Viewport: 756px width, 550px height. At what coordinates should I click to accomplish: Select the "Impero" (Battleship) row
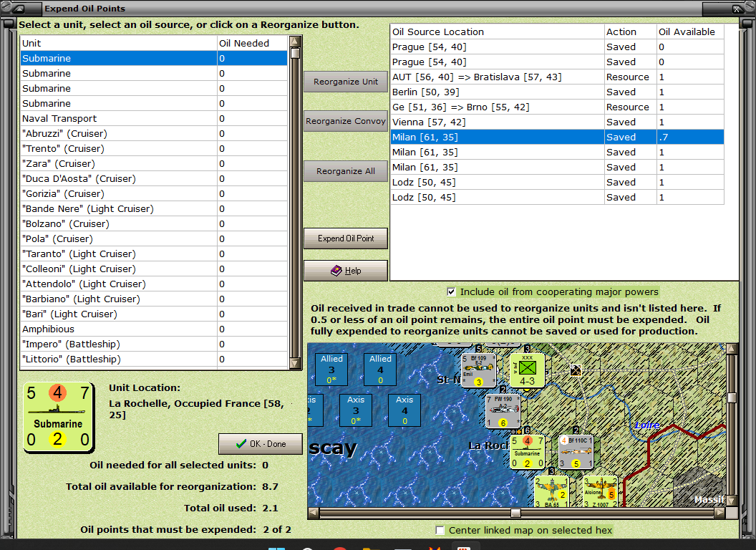coord(154,344)
